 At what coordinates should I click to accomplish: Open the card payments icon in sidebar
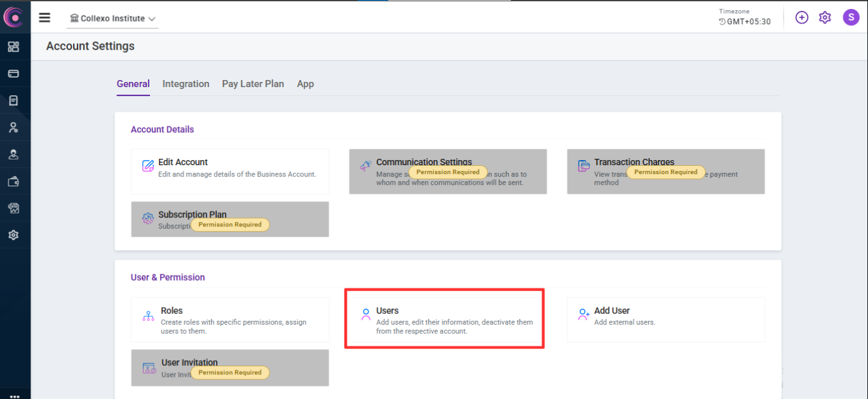click(13, 74)
